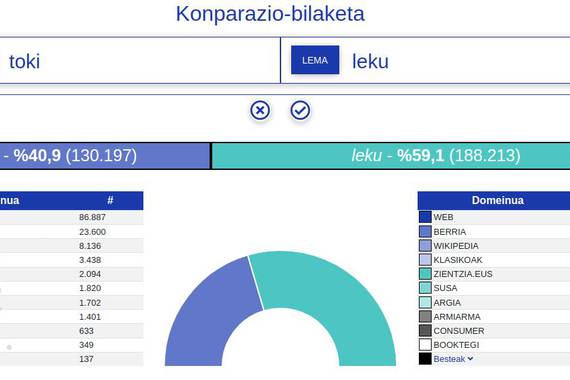This screenshot has height=380, width=570.
Task: Click the 1.820 count cell
Action: pyautogui.click(x=90, y=288)
